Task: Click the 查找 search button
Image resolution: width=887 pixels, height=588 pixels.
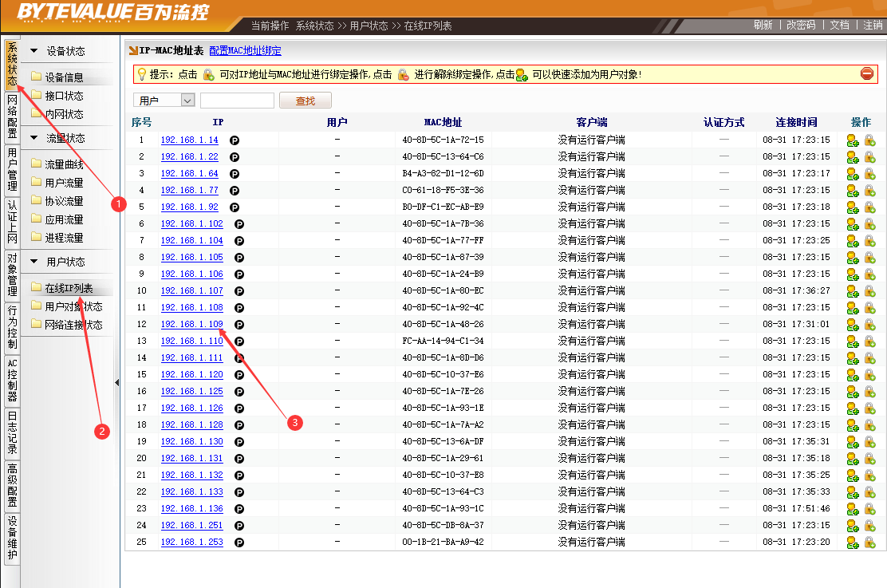Action: (x=306, y=101)
